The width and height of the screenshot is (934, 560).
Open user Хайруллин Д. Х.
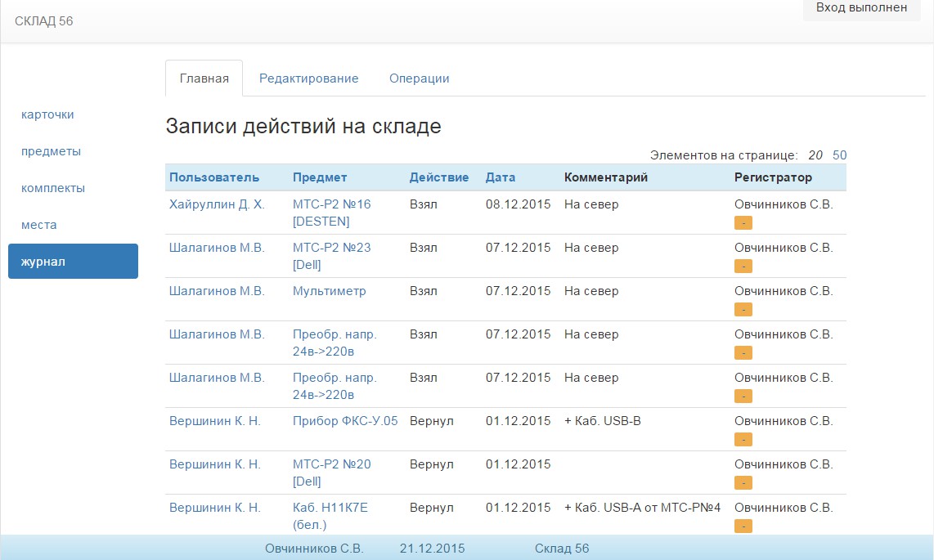[217, 204]
